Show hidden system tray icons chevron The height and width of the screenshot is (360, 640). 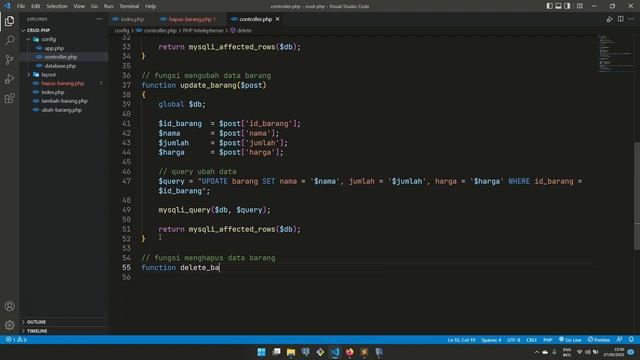(x=536, y=352)
